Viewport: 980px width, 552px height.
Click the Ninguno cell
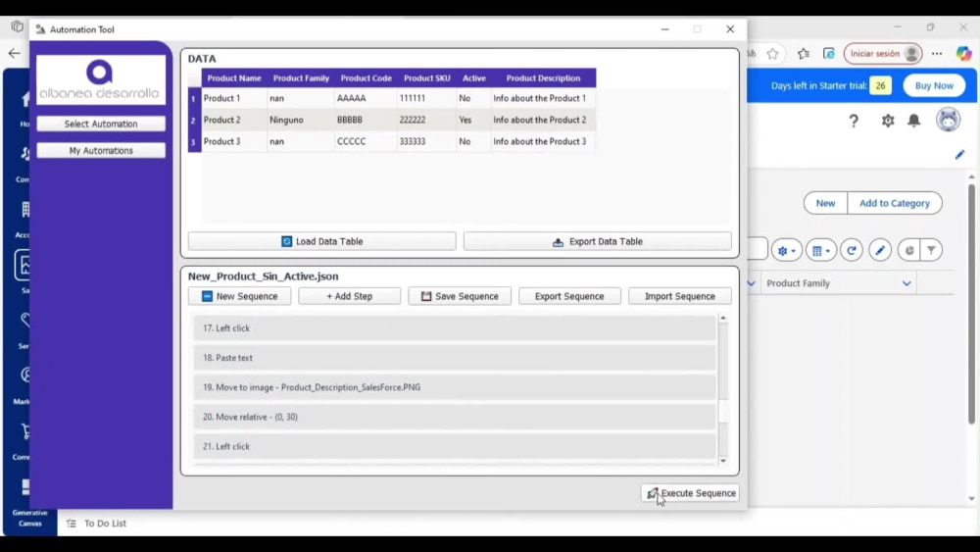click(x=301, y=120)
